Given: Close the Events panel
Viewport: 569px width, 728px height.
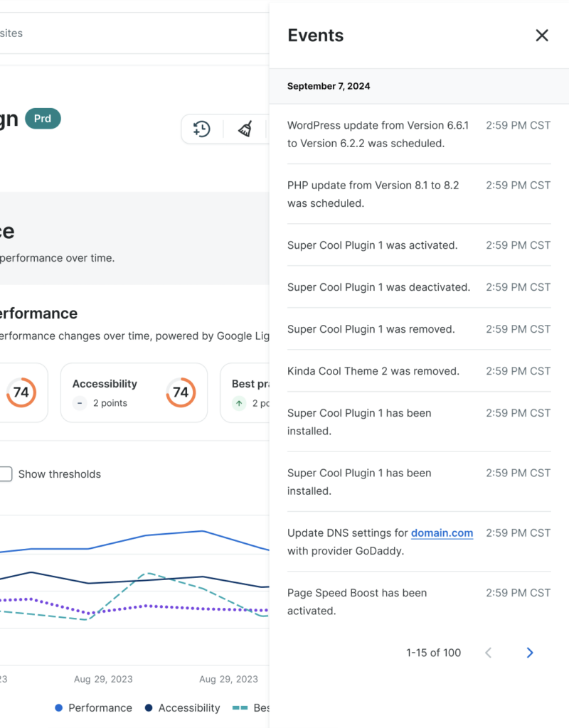Looking at the screenshot, I should pyautogui.click(x=542, y=35).
